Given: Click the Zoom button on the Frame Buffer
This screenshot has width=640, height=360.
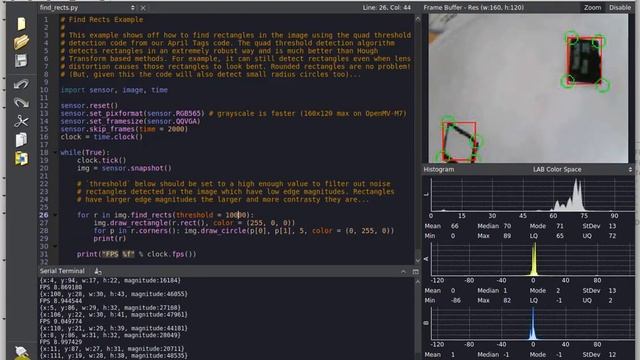Looking at the screenshot, I should click(x=592, y=8).
